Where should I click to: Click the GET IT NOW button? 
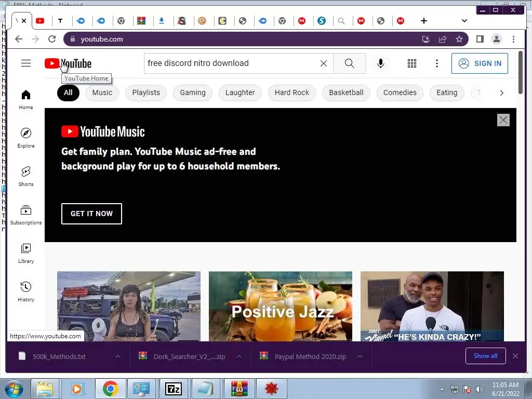pos(91,214)
